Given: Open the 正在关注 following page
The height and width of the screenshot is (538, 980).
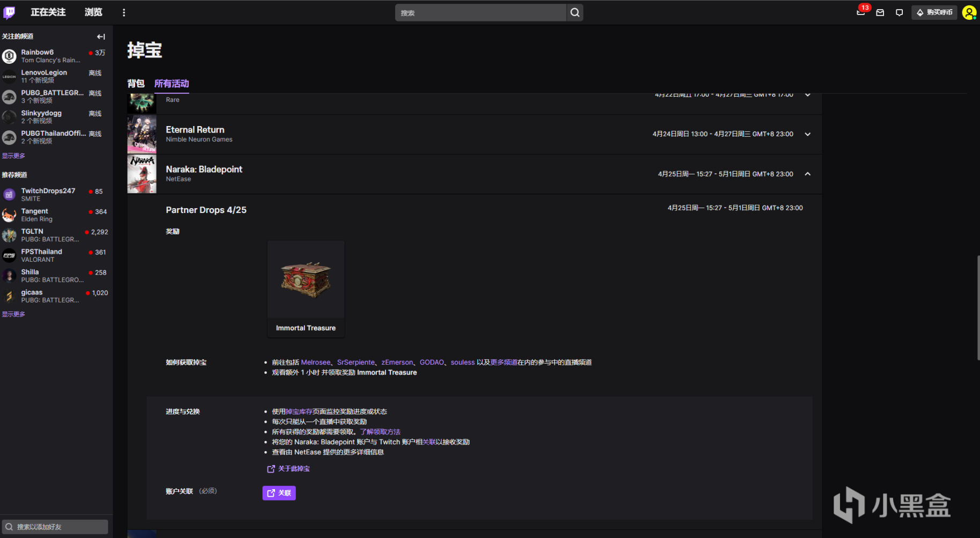Looking at the screenshot, I should point(48,12).
